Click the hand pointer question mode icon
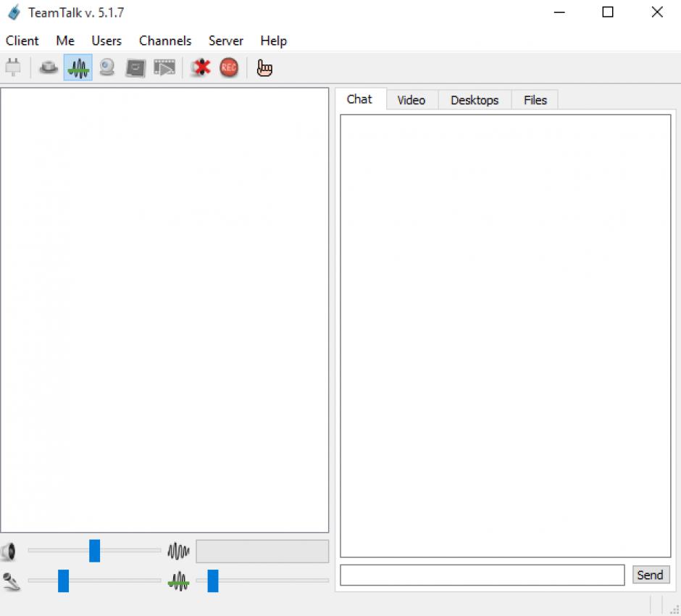 point(264,68)
